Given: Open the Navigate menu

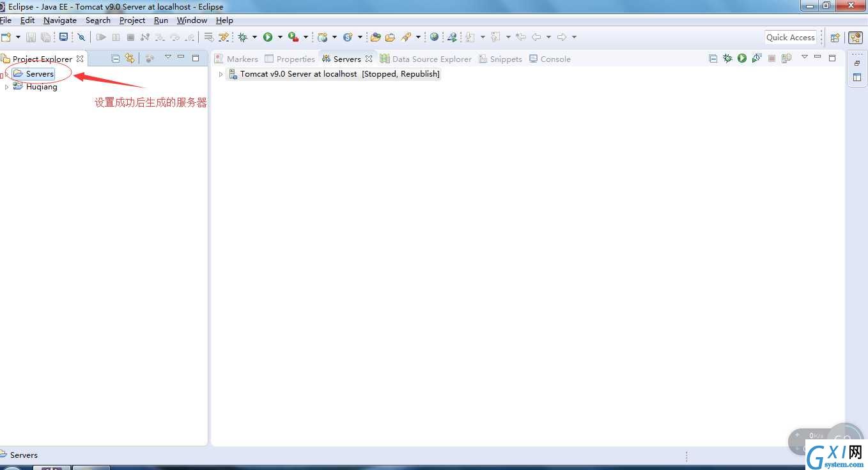Looking at the screenshot, I should (x=60, y=20).
